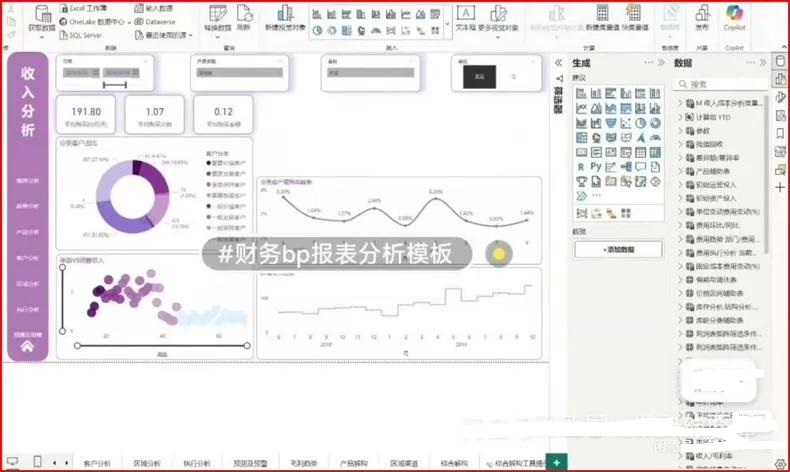Click the purple home arrow icon in sidebar
Viewport: 790px width, 472px height.
pyautogui.click(x=28, y=347)
